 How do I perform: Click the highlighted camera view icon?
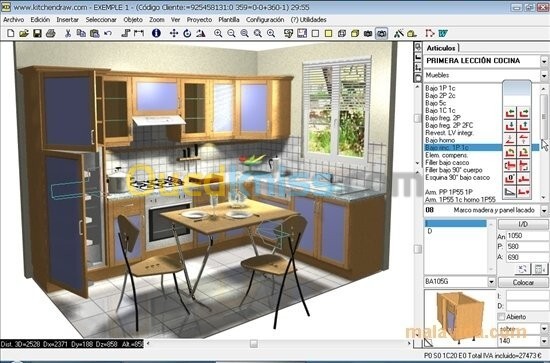(381, 33)
